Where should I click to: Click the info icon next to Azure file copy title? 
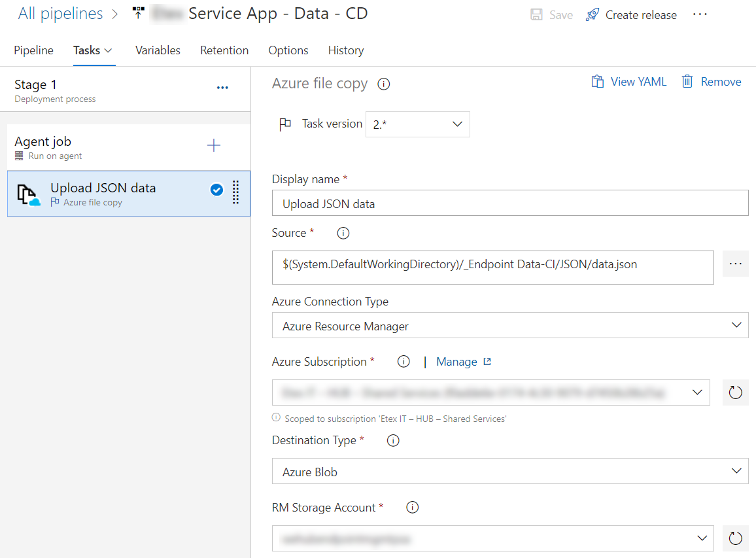tap(384, 84)
